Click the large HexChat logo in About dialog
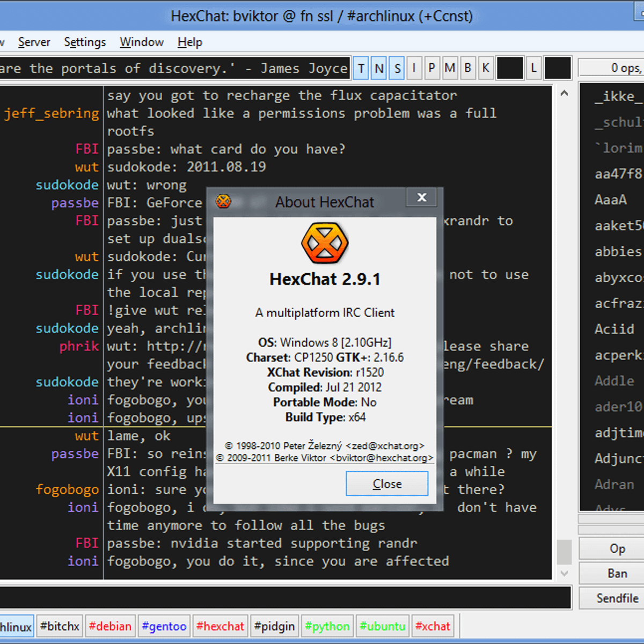Image resolution: width=644 pixels, height=644 pixels. coord(325,243)
